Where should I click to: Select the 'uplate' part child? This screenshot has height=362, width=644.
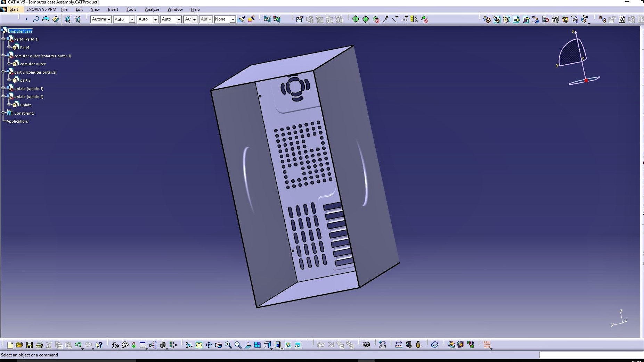click(26, 105)
